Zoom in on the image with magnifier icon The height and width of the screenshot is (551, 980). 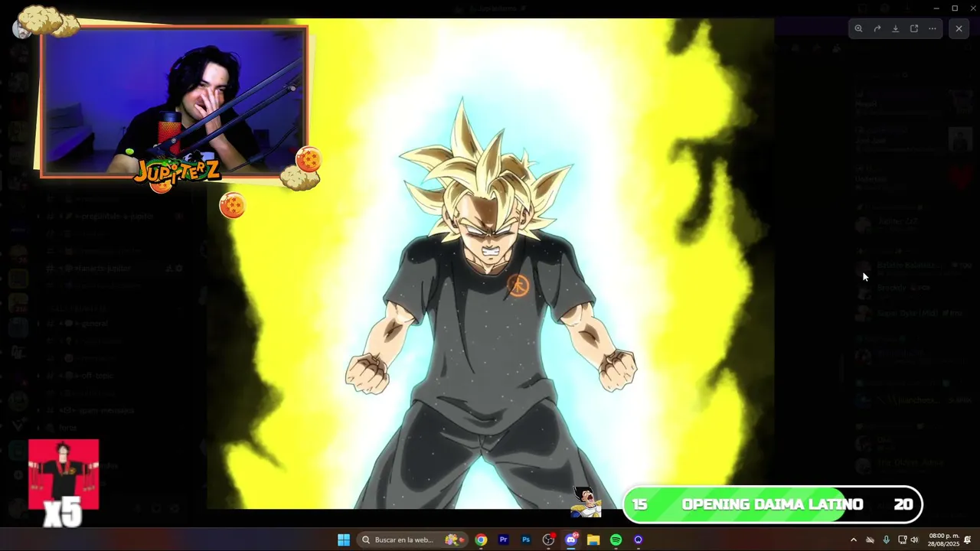(x=858, y=28)
